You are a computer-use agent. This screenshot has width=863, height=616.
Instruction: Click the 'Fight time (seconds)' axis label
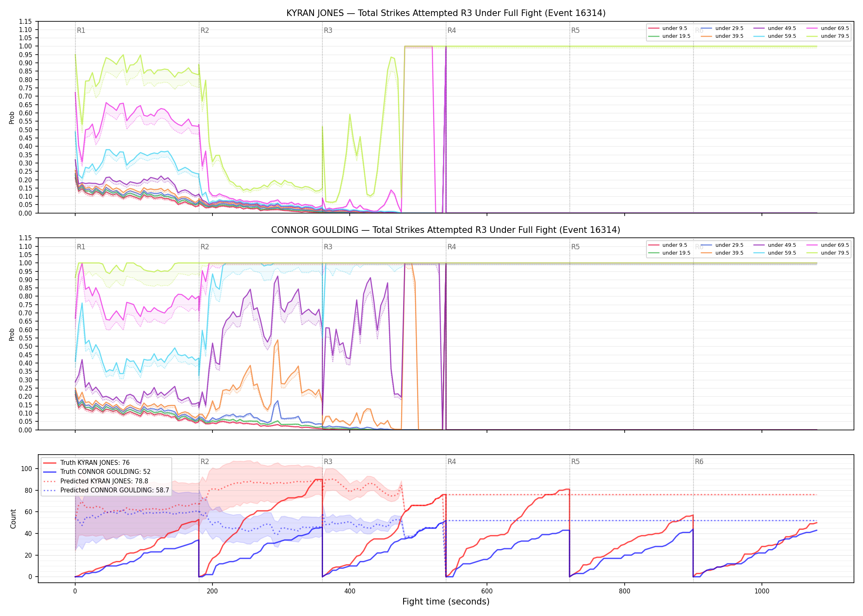click(446, 602)
